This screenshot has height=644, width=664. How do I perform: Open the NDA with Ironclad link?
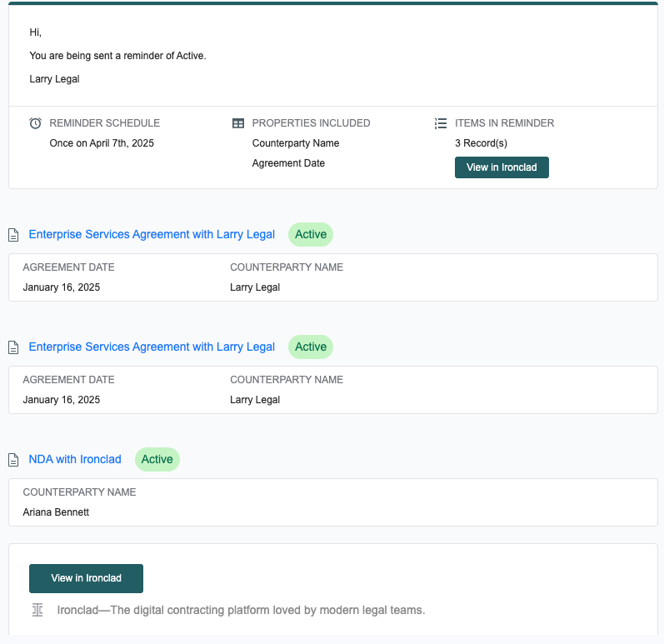[x=75, y=459]
